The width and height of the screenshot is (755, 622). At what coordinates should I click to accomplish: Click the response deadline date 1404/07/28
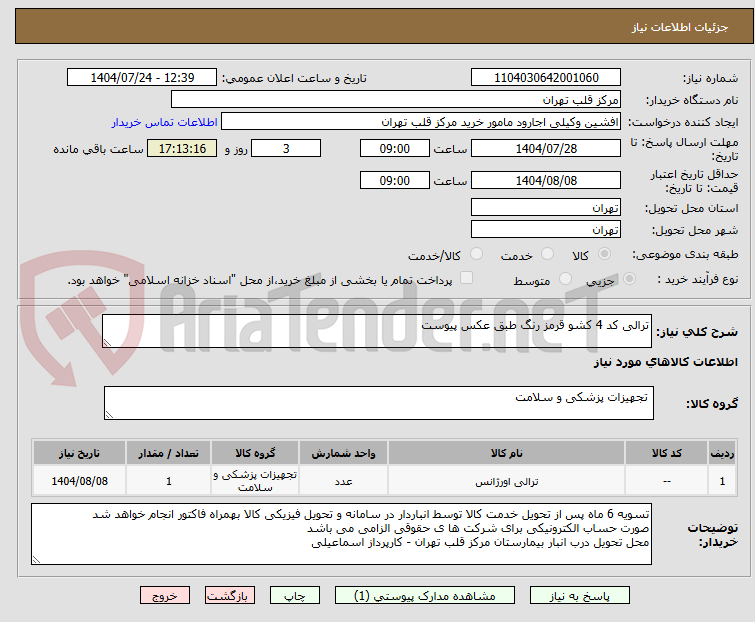[x=546, y=148]
